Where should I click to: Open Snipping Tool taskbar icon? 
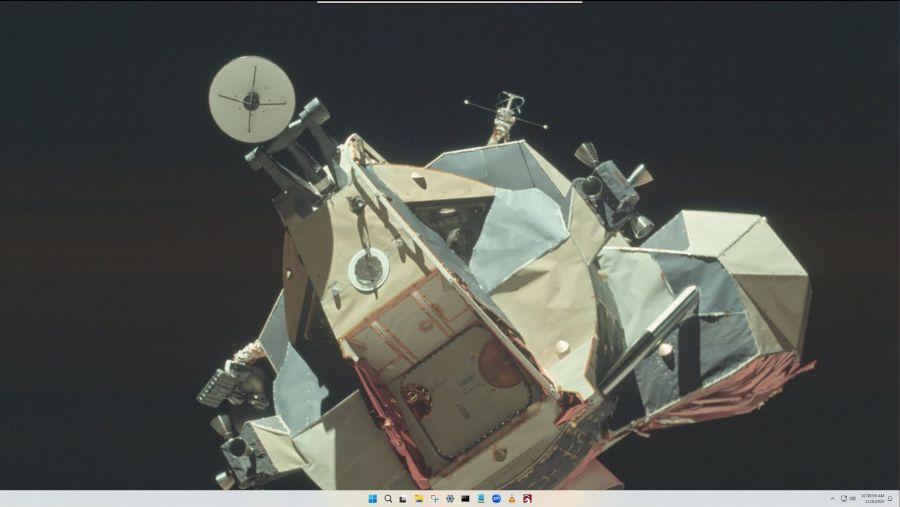click(435, 498)
